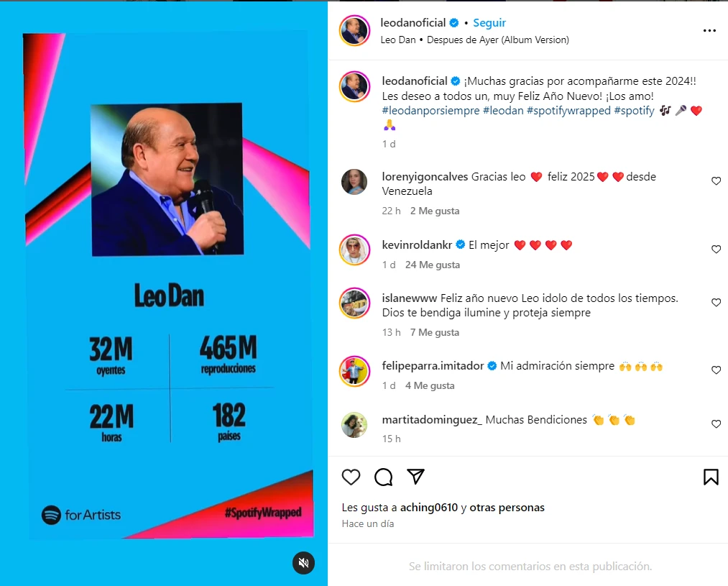This screenshot has height=586, width=728.
Task: View likes via otras personas
Action: (507, 508)
